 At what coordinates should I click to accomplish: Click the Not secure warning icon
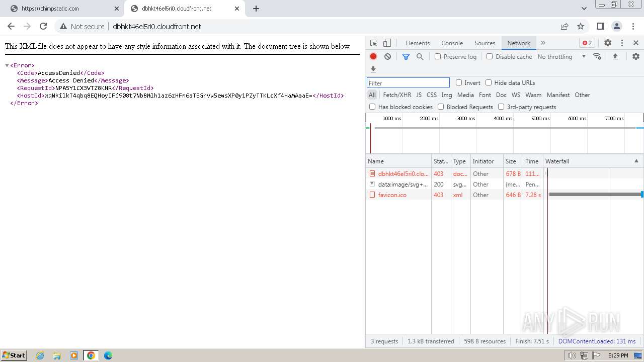click(x=63, y=27)
